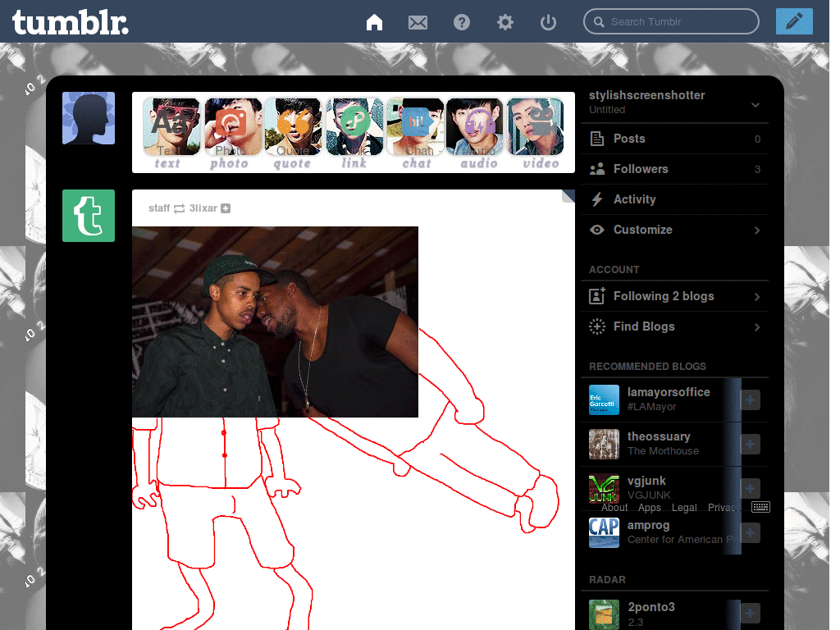The image size is (840, 630).
Task: Go to the Tumblr home dashboard icon
Action: [x=374, y=22]
